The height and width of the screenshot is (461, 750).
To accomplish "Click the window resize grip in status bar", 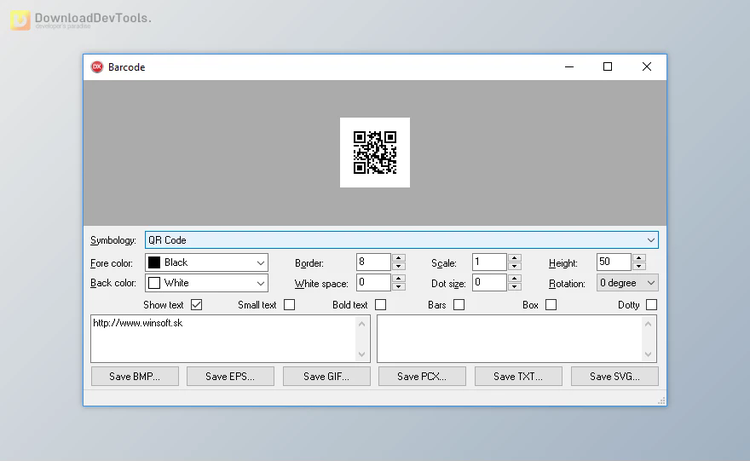I will click(662, 401).
